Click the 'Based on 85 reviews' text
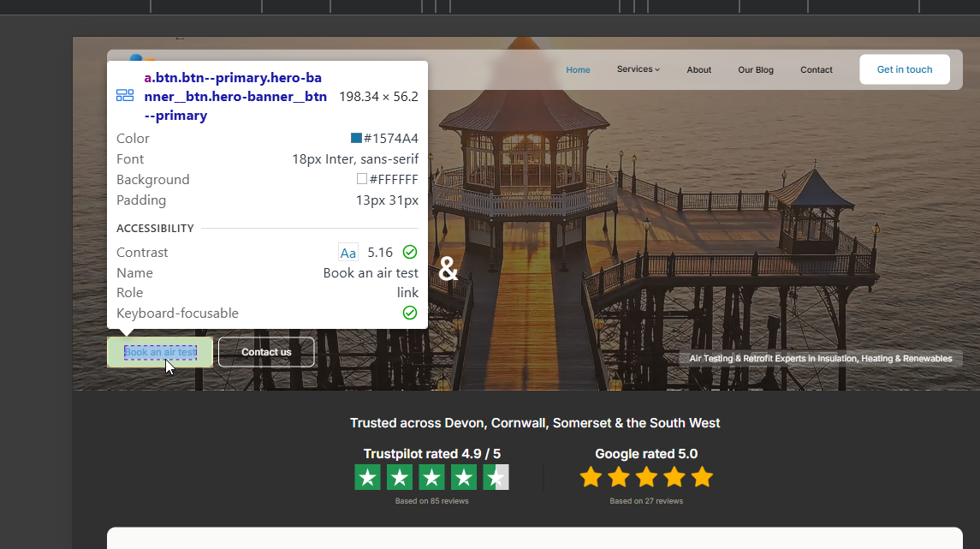The height and width of the screenshot is (549, 980). (x=432, y=501)
